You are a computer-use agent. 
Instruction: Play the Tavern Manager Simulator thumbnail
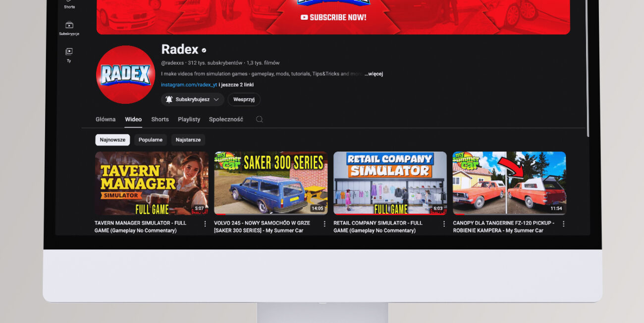(x=152, y=183)
